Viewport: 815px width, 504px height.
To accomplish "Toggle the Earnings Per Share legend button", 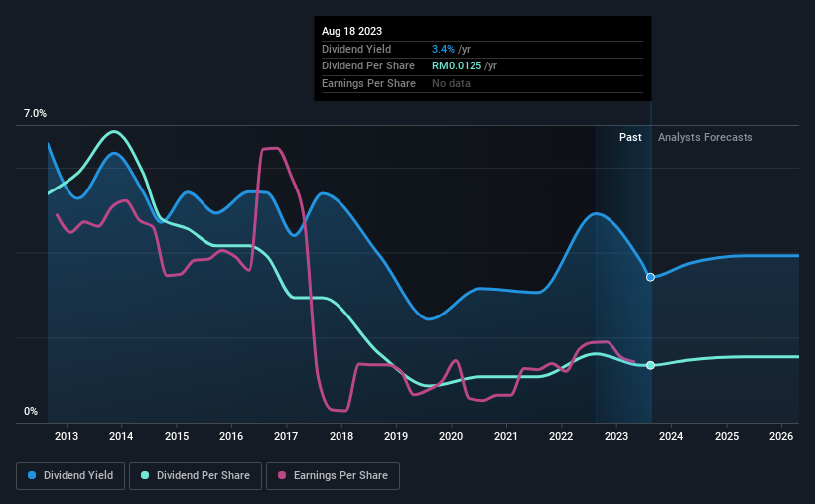I will [333, 475].
